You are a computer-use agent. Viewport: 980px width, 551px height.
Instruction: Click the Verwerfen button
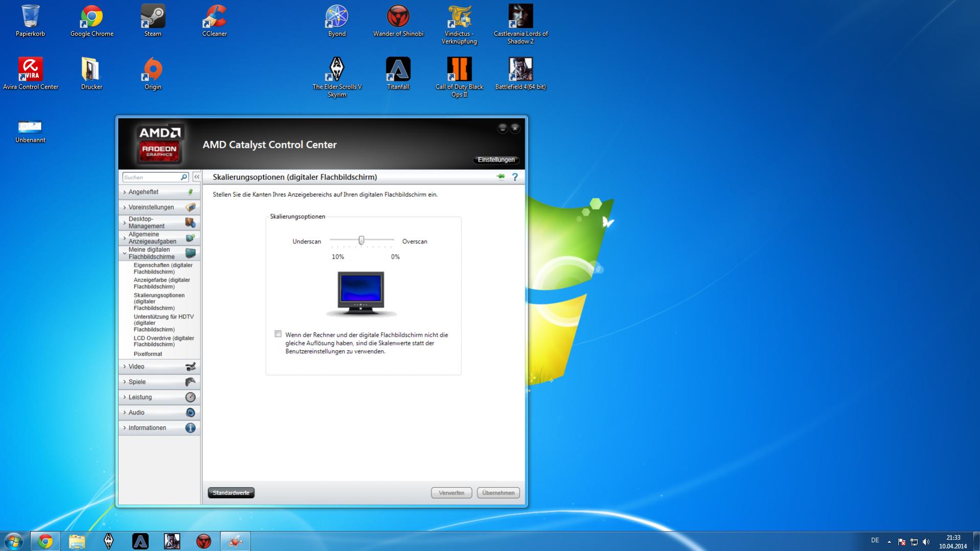point(452,493)
